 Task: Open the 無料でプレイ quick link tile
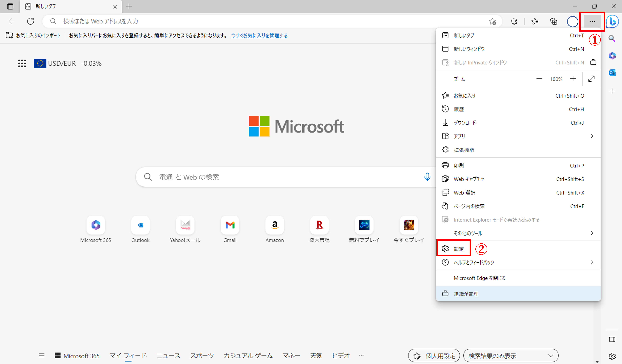364,230
